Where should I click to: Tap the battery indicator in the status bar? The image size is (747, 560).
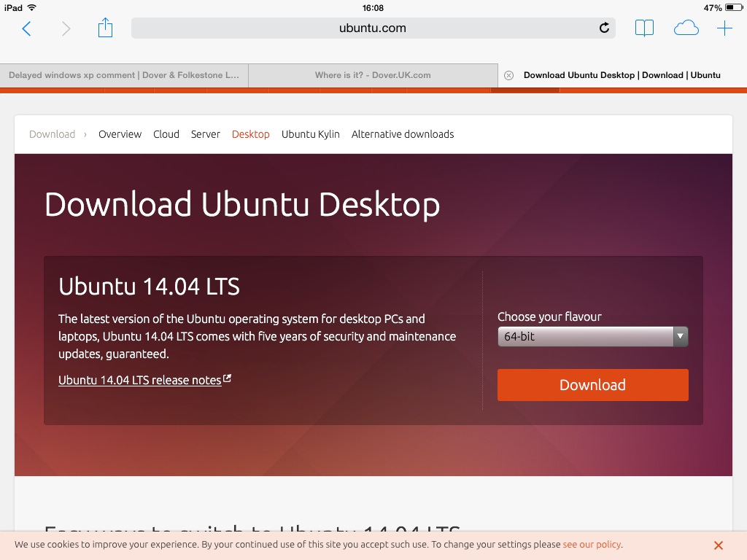[734, 7]
